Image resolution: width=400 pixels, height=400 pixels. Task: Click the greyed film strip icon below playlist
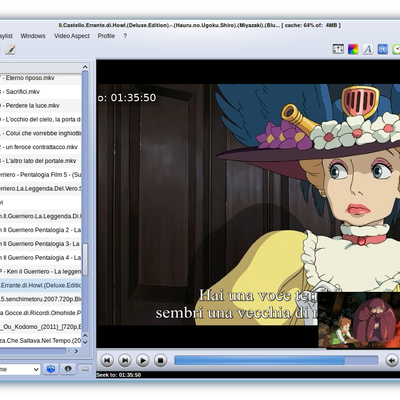(85, 369)
